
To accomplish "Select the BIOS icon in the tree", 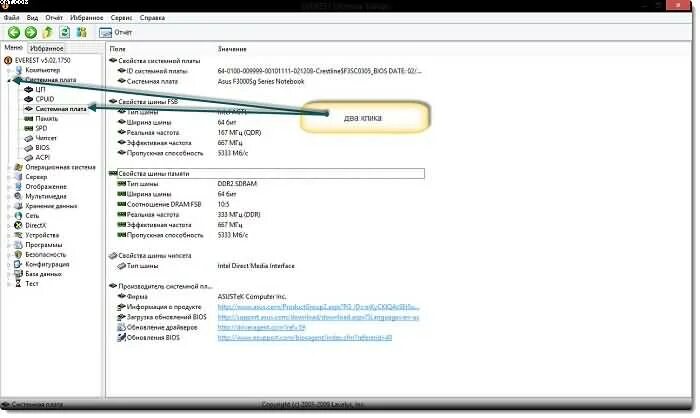I will (x=29, y=148).
